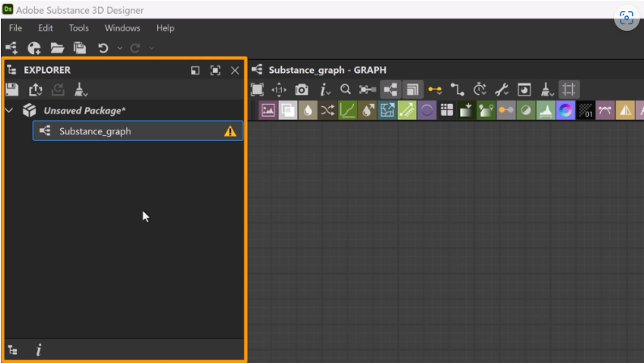Open the redo history dropdown arrow
Screen dimensions: 644x363
coord(151,49)
